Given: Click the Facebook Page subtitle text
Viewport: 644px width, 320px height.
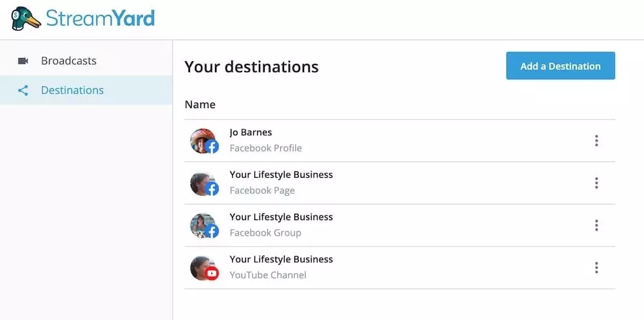Looking at the screenshot, I should click(x=262, y=191).
